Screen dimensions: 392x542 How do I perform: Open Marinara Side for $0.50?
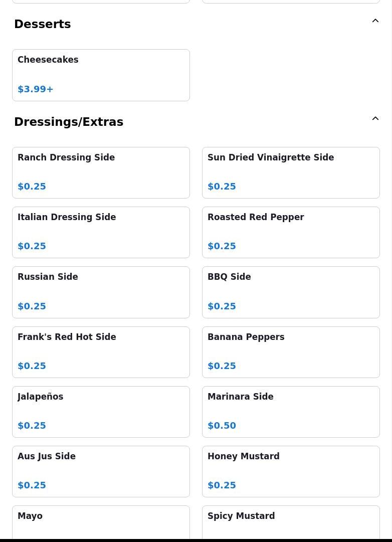pos(291,412)
